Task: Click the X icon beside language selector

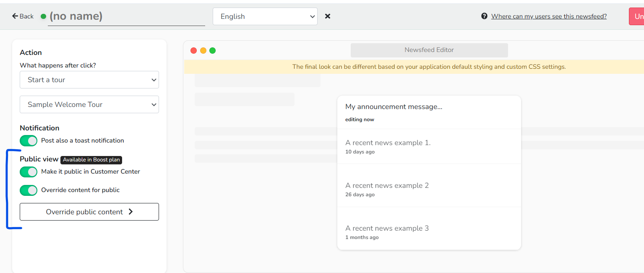Action: tap(328, 16)
